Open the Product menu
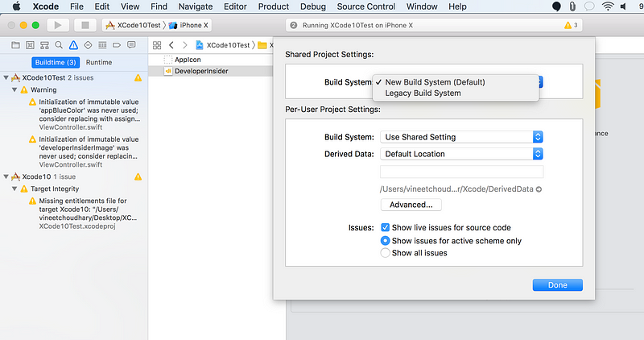The height and width of the screenshot is (340, 644). 274,6
